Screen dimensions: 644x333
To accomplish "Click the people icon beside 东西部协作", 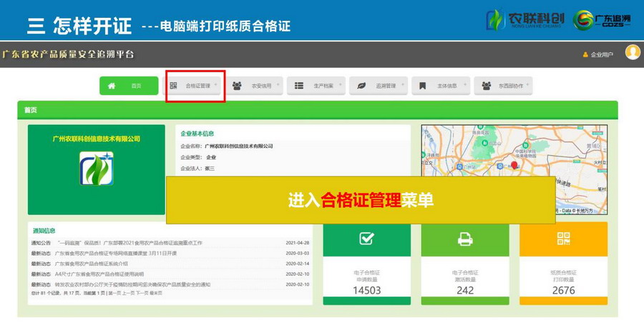I will 487,86.
